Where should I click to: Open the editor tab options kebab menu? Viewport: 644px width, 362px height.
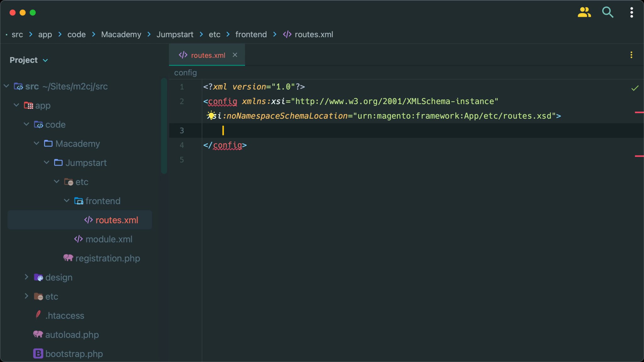pyautogui.click(x=631, y=55)
